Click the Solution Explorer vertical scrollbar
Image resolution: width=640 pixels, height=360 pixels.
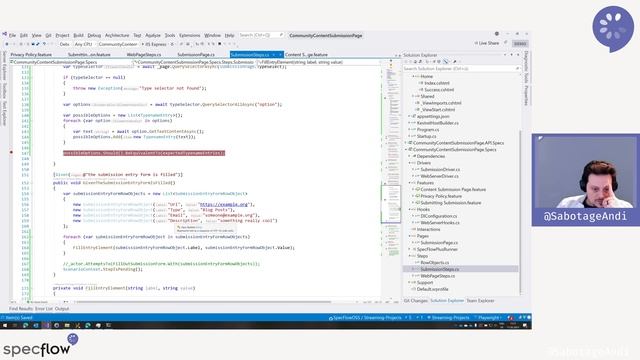(x=520, y=210)
